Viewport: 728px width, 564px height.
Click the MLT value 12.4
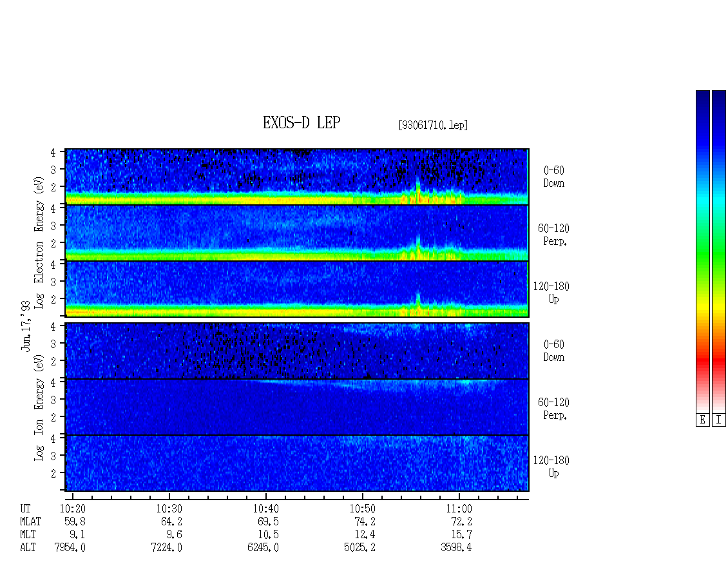pos(365,535)
